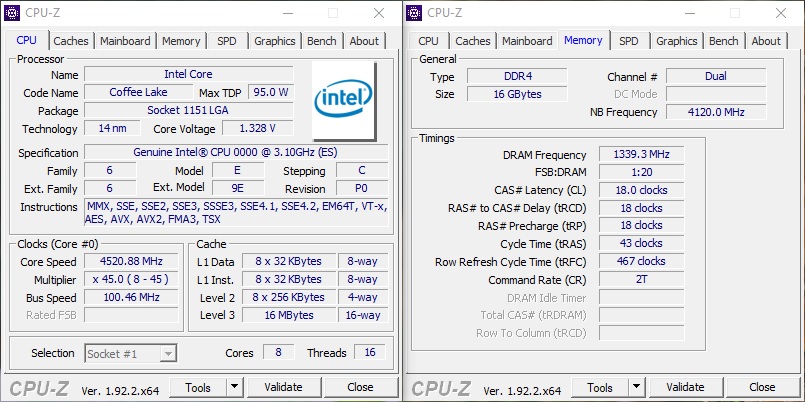Click the CPU-Z app icon in right window title bar
805x402 pixels.
click(x=414, y=13)
